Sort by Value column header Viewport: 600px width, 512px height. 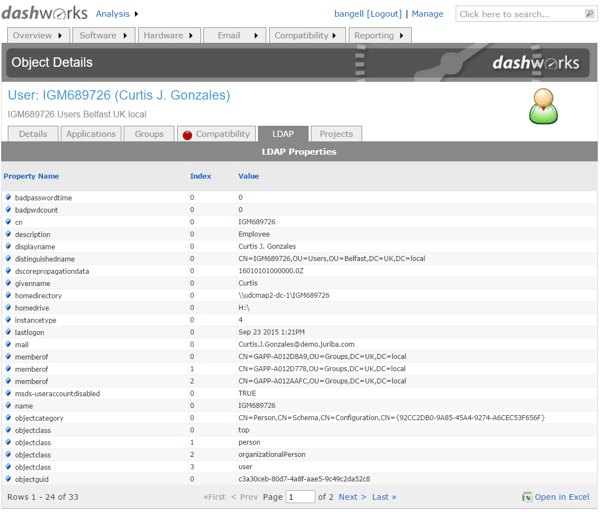pos(249,176)
